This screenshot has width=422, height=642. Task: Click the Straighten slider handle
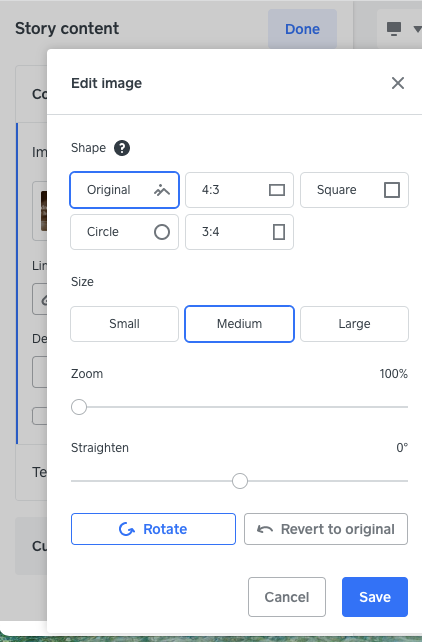point(240,481)
